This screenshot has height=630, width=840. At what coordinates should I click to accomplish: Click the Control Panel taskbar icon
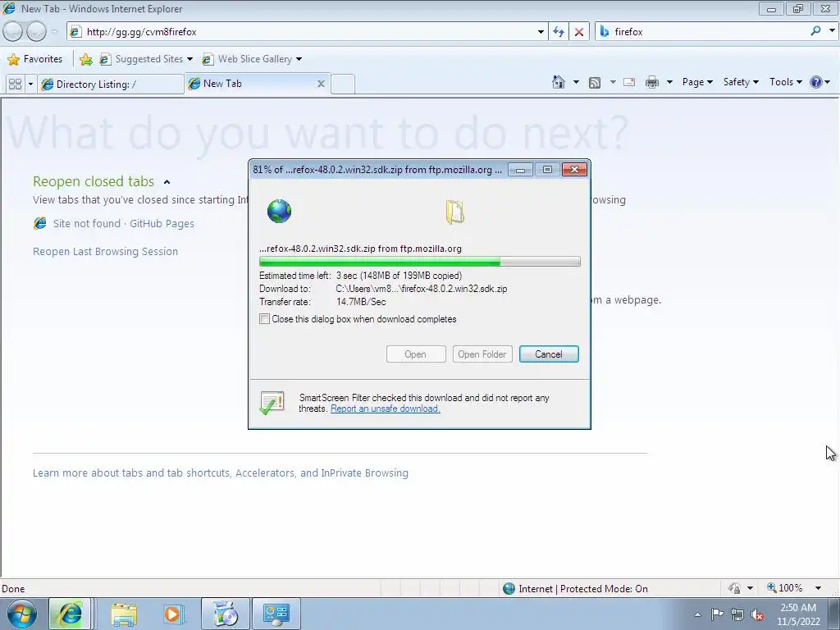[276, 614]
